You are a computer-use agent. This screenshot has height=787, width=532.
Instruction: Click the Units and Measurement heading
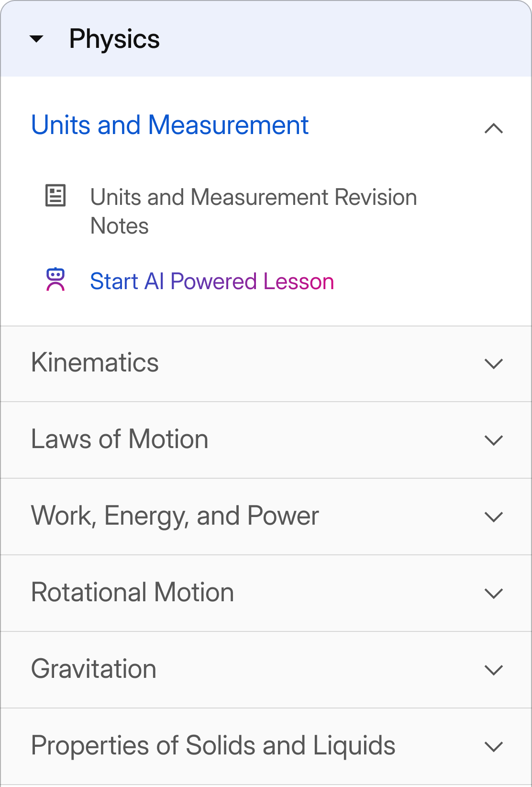pos(170,125)
